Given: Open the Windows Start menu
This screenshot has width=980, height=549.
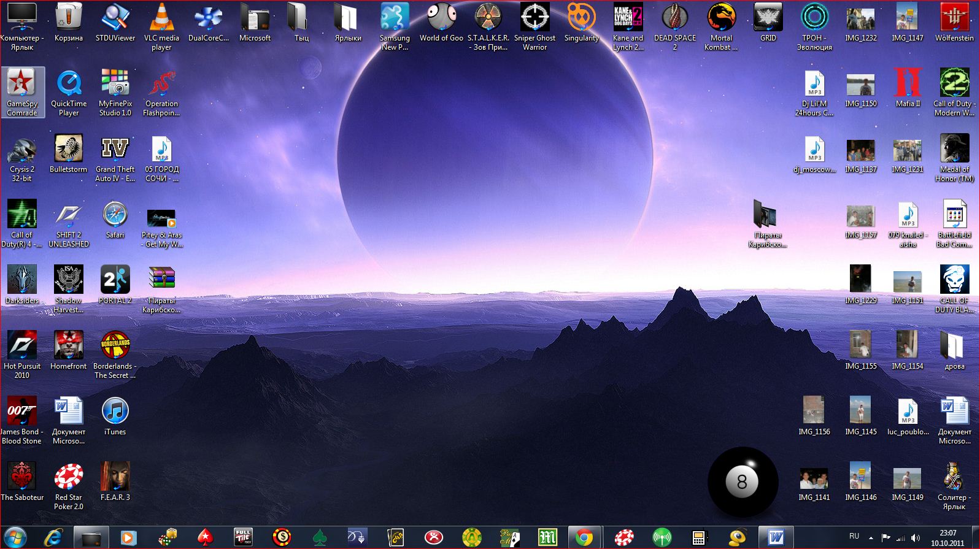Looking at the screenshot, I should coord(15,538).
